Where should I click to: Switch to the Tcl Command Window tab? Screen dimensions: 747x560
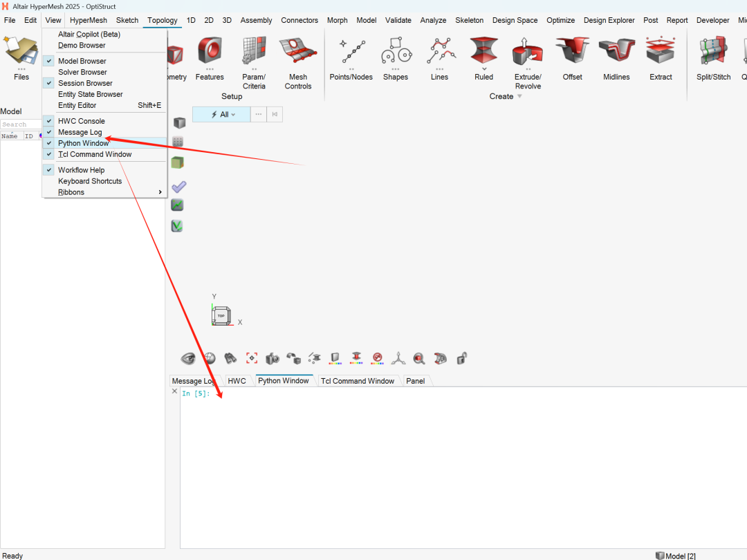pos(358,381)
